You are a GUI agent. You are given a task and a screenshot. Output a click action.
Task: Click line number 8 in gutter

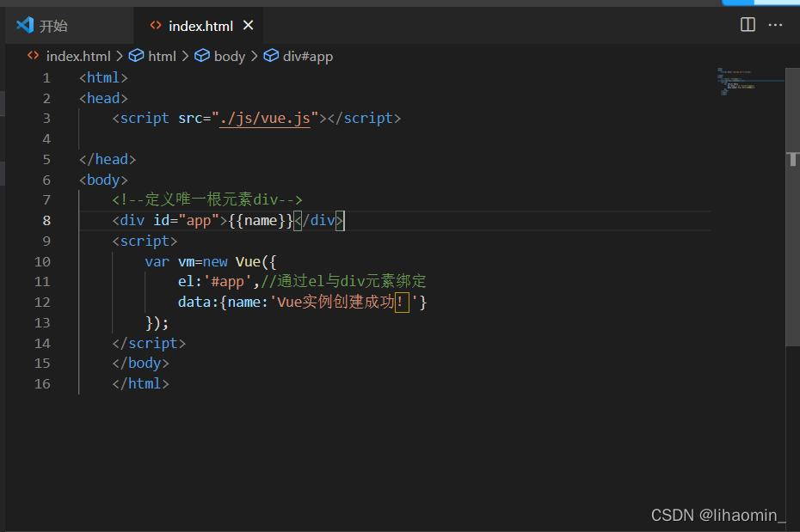pos(46,221)
